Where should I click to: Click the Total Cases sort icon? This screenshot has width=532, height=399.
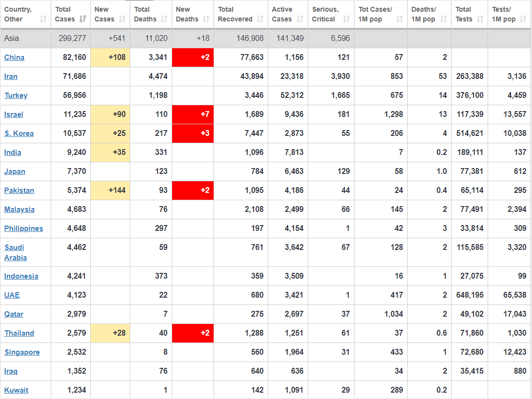point(83,19)
